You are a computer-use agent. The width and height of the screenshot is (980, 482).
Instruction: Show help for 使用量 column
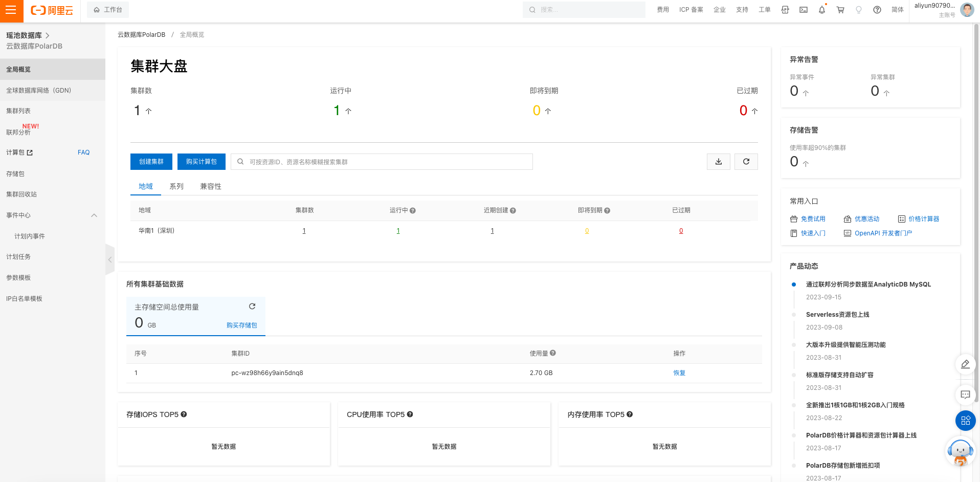(x=553, y=353)
